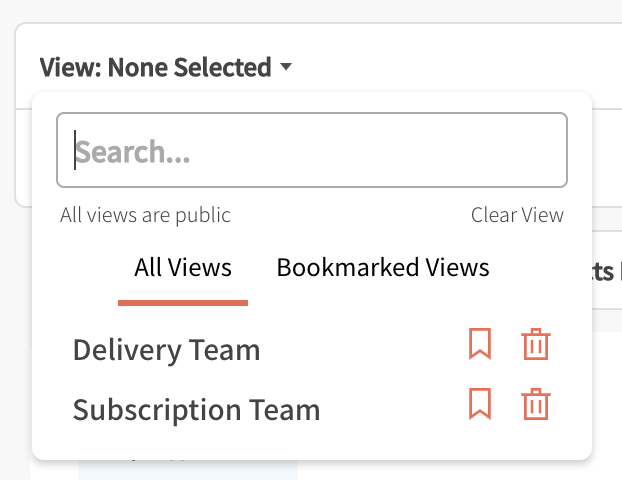The image size is (622, 480).
Task: Choose the Delivery Team view
Action: [167, 350]
